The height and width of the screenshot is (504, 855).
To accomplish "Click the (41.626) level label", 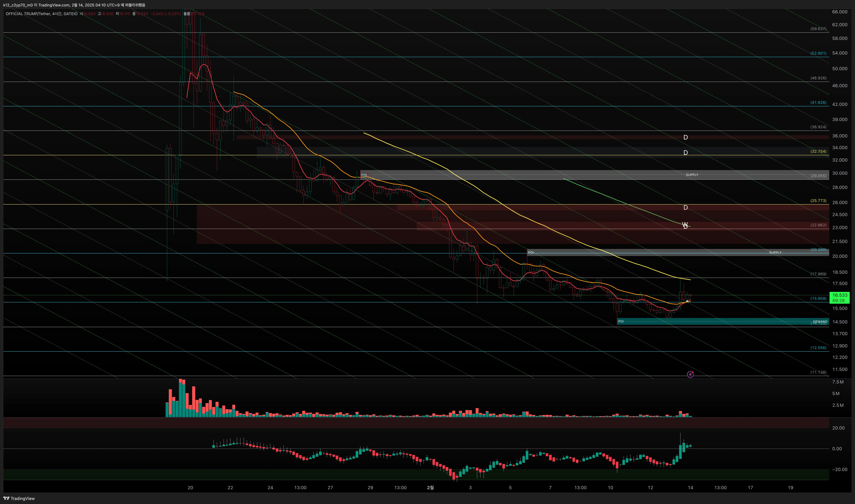I will (818, 103).
